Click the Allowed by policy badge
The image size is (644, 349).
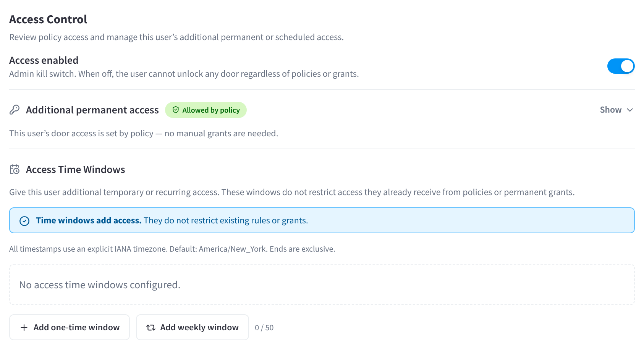click(206, 110)
